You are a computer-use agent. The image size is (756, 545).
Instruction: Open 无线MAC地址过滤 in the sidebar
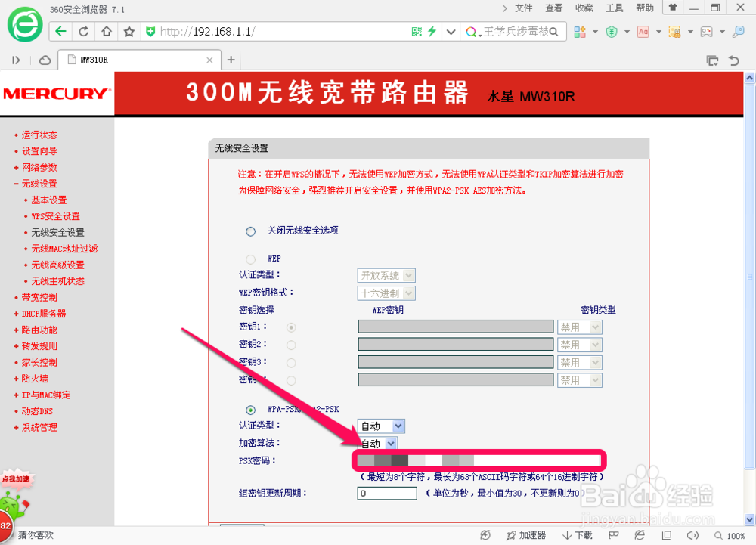click(x=64, y=249)
